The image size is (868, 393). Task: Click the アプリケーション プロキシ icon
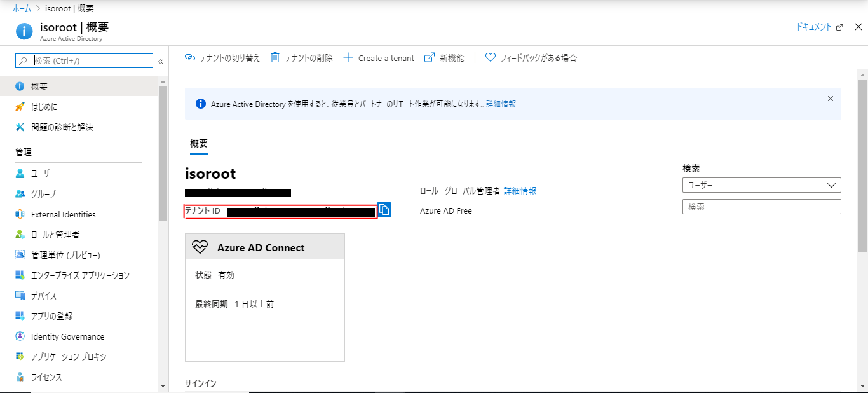tap(20, 357)
